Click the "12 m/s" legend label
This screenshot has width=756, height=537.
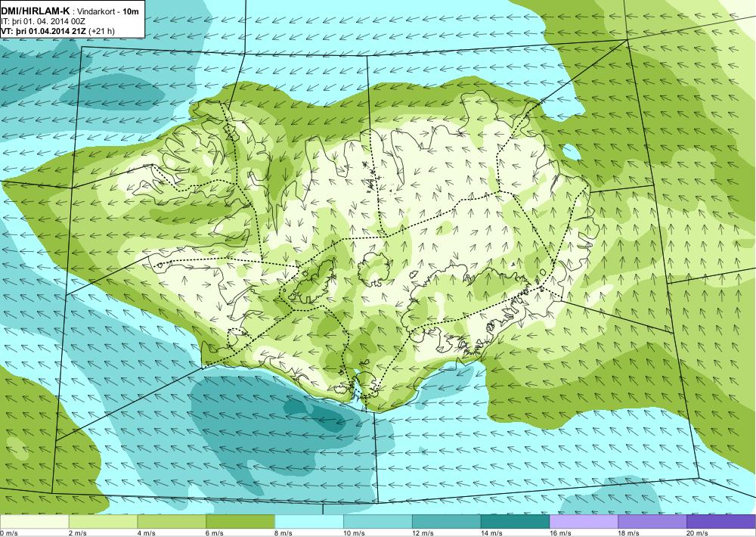click(x=423, y=533)
